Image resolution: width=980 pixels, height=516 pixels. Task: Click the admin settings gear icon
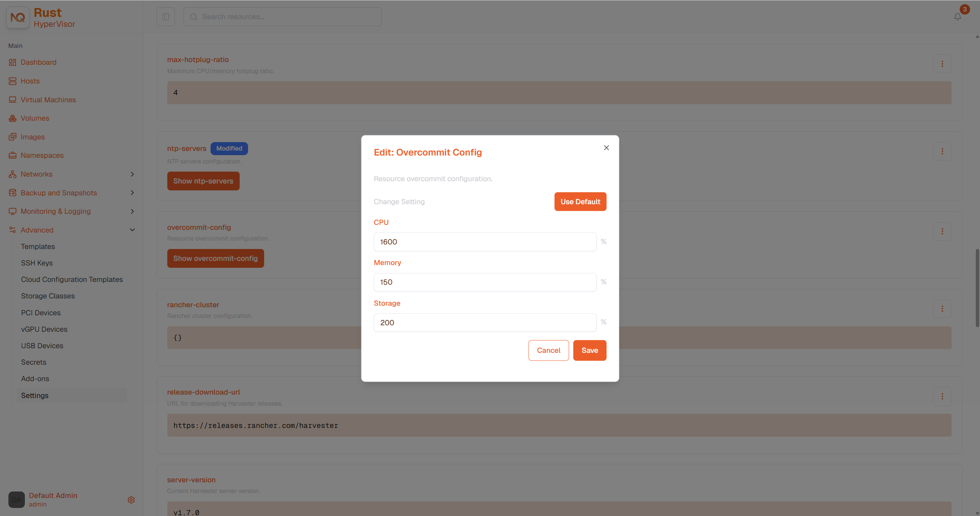(131, 500)
